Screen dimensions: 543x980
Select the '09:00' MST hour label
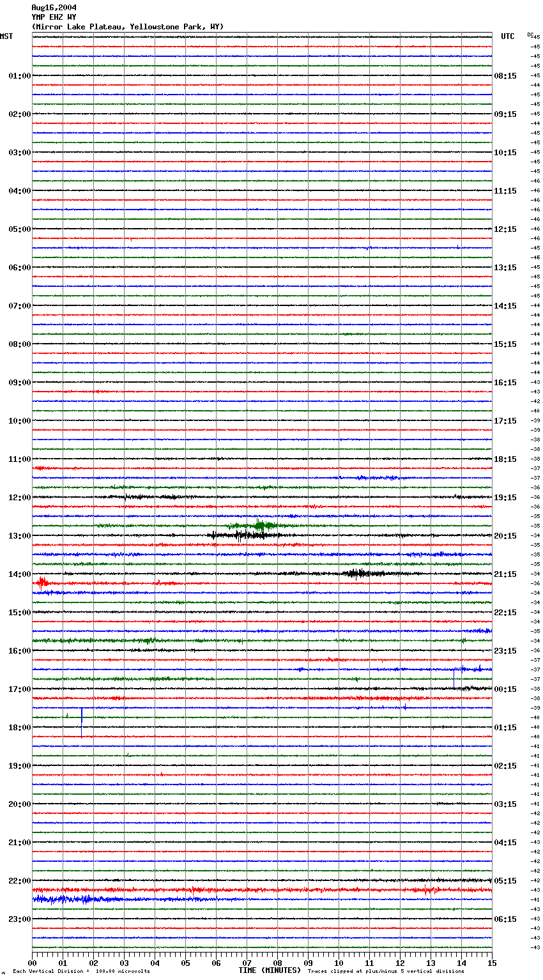pyautogui.click(x=20, y=383)
